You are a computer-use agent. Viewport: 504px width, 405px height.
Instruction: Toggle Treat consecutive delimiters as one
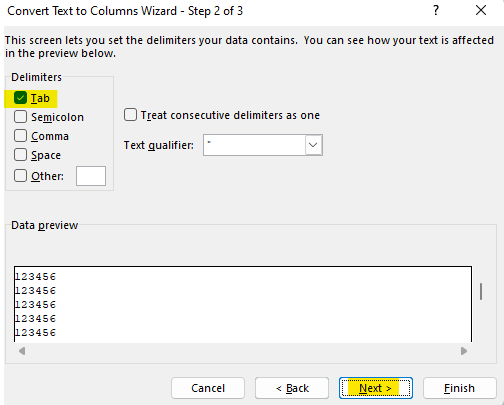130,115
